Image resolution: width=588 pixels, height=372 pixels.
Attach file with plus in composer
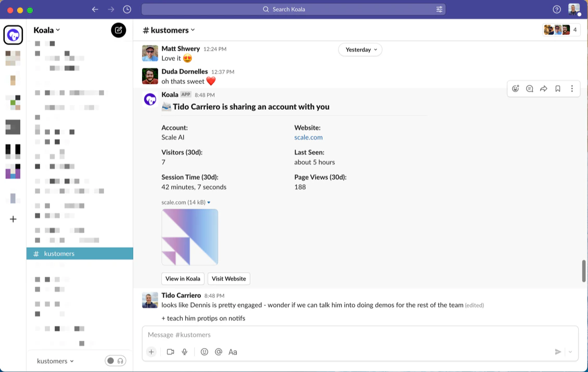[151, 352]
